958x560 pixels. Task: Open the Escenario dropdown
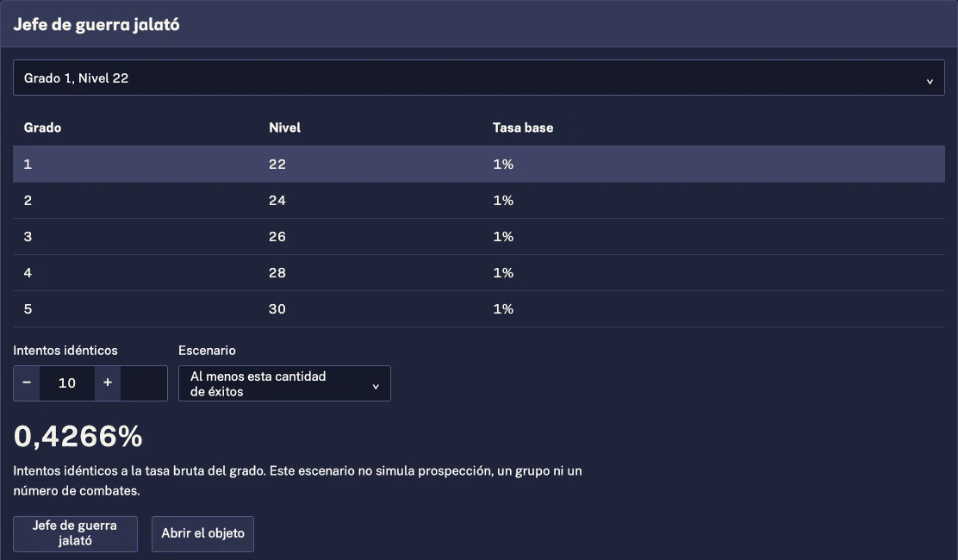coord(284,383)
